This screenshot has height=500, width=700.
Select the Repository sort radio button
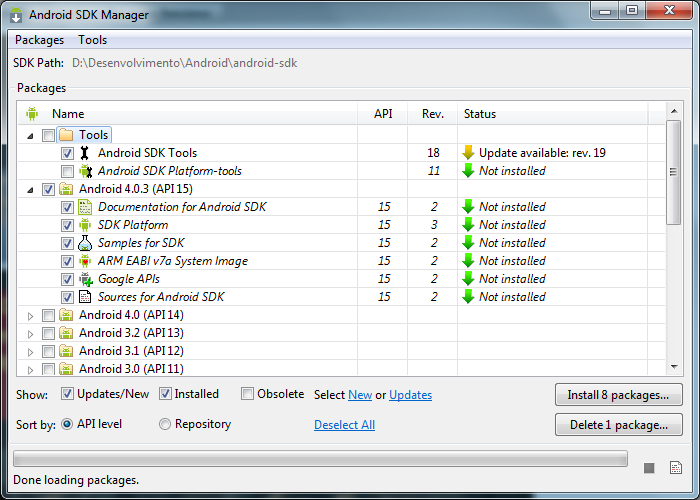pos(165,424)
